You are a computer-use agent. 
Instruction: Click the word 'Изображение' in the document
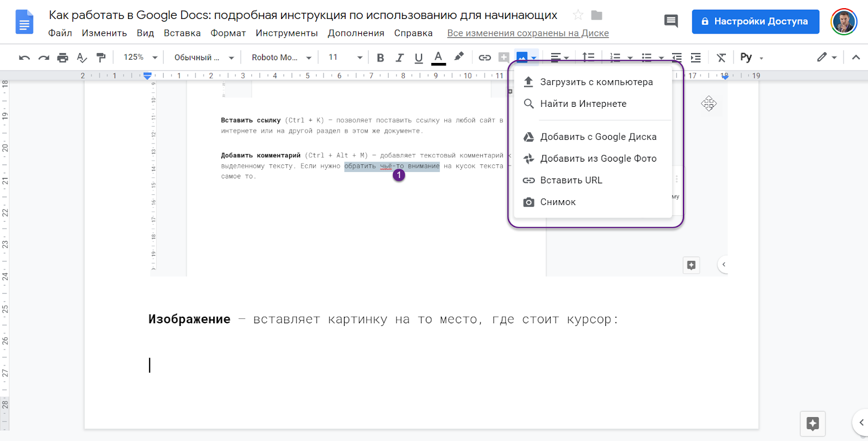pos(189,319)
